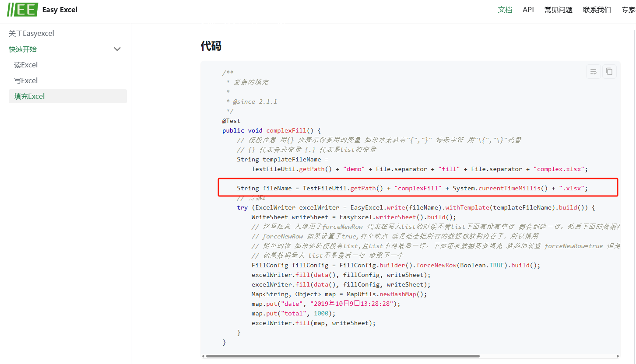Image resolution: width=636 pixels, height=364 pixels.
Task: Open 关于Easyexcel sidebar link
Action: click(32, 33)
